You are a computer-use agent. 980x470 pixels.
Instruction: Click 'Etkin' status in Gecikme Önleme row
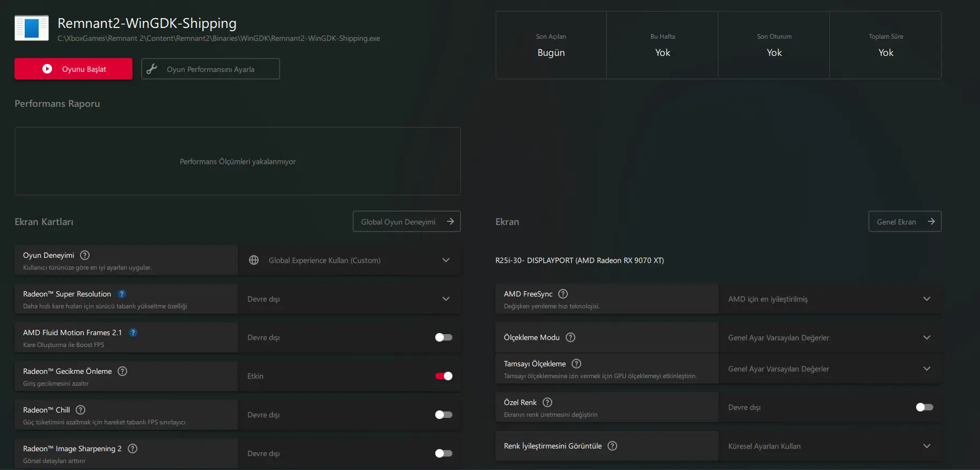pos(255,376)
